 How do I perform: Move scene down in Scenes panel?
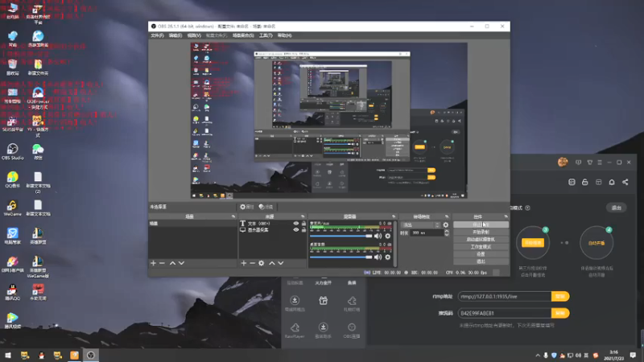tap(181, 263)
